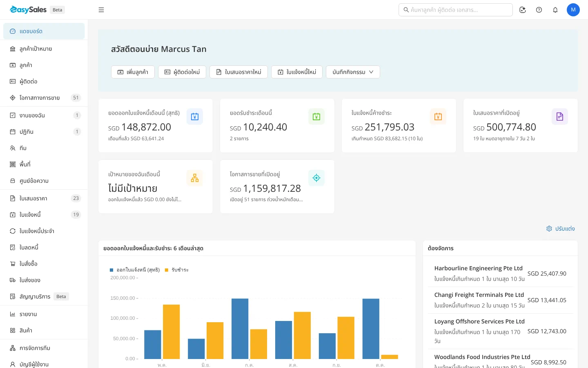Click the AI sparkle icon in header

pos(523,10)
